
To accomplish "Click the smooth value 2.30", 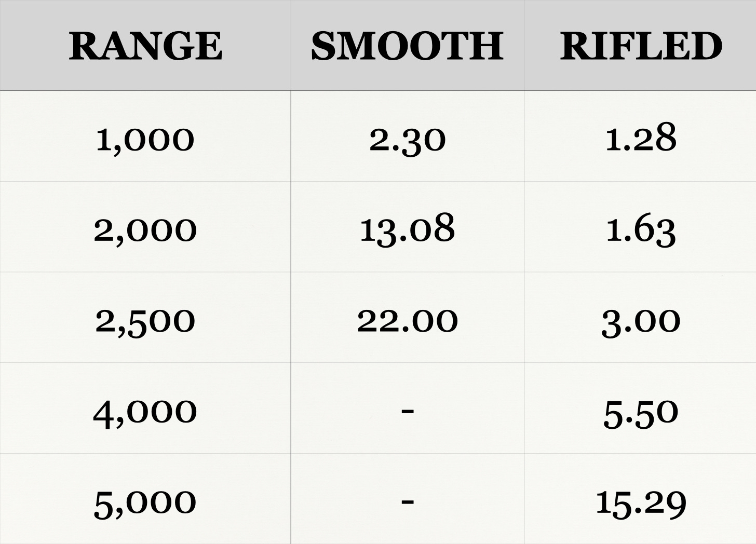I will tap(408, 139).
